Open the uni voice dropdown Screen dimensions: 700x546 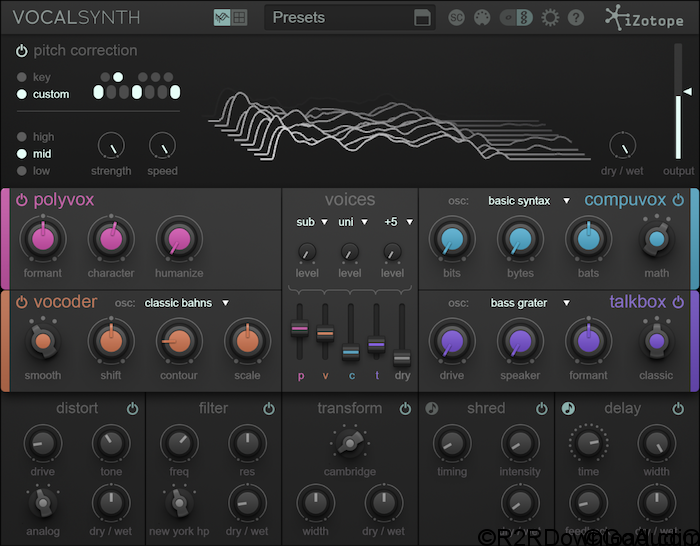pyautogui.click(x=353, y=222)
